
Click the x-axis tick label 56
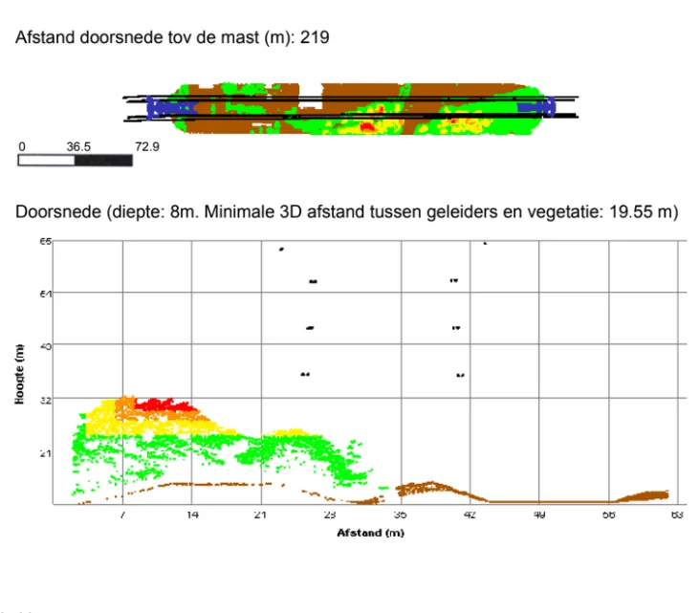pos(609,514)
